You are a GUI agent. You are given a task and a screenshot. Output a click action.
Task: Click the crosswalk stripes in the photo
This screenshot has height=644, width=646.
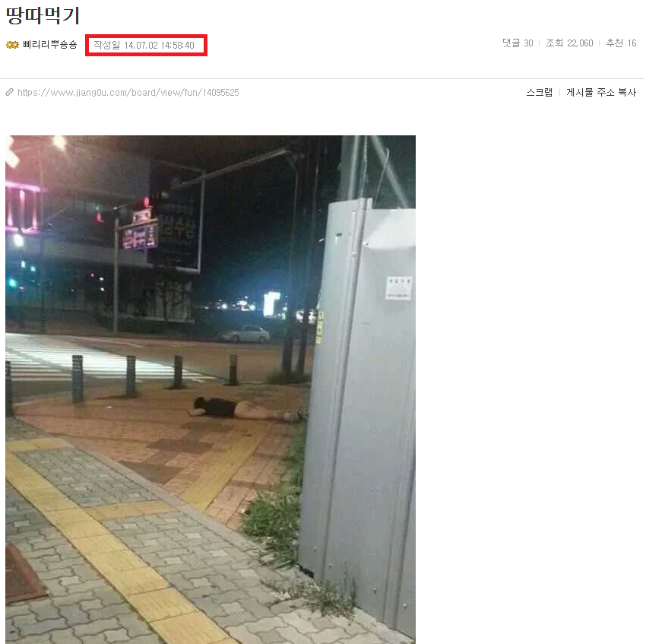(x=95, y=358)
